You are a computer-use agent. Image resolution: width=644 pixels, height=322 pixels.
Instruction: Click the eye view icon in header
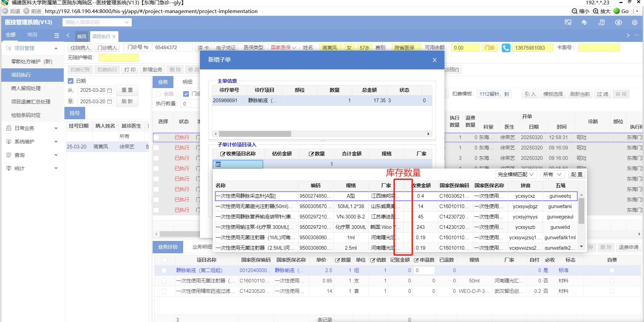point(618,22)
